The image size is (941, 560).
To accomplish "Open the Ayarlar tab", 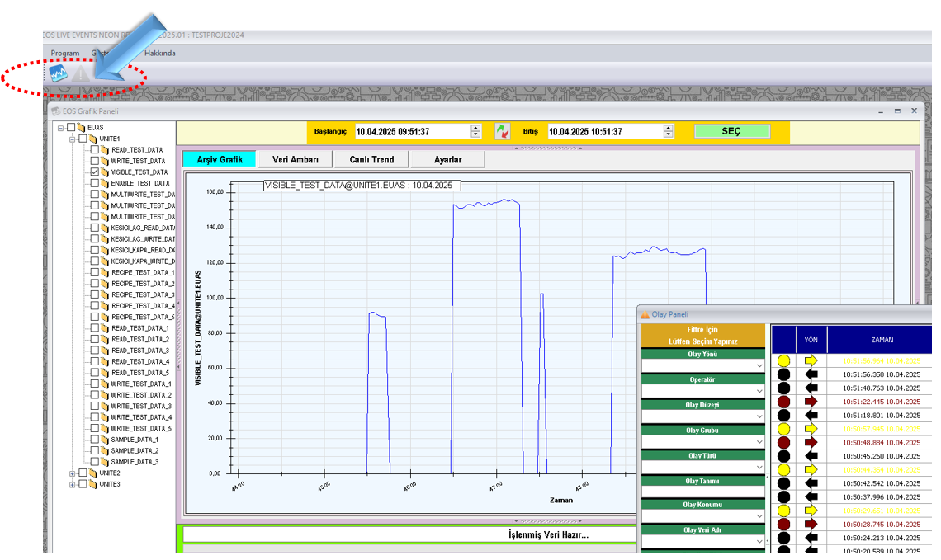I will [447, 159].
